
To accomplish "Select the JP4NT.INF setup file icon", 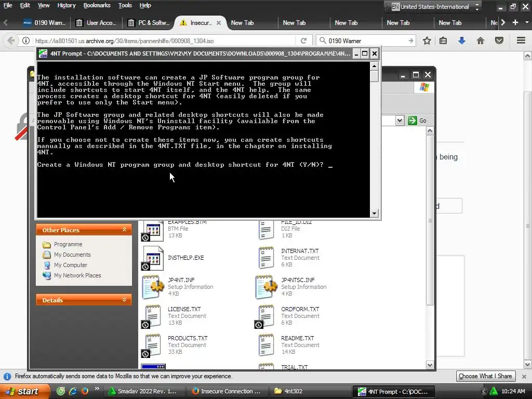I will tap(153, 287).
